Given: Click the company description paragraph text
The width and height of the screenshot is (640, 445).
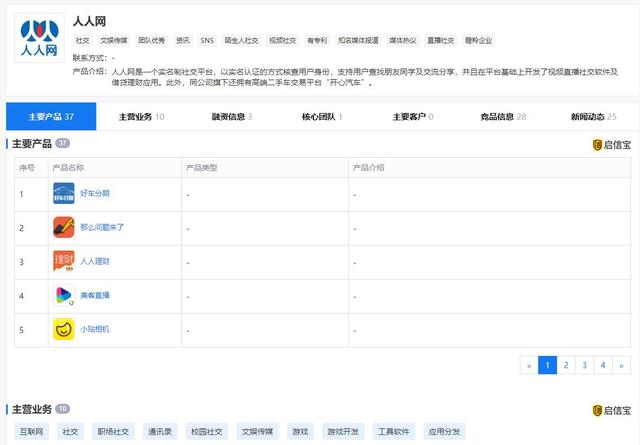Looking at the screenshot, I should 365,77.
